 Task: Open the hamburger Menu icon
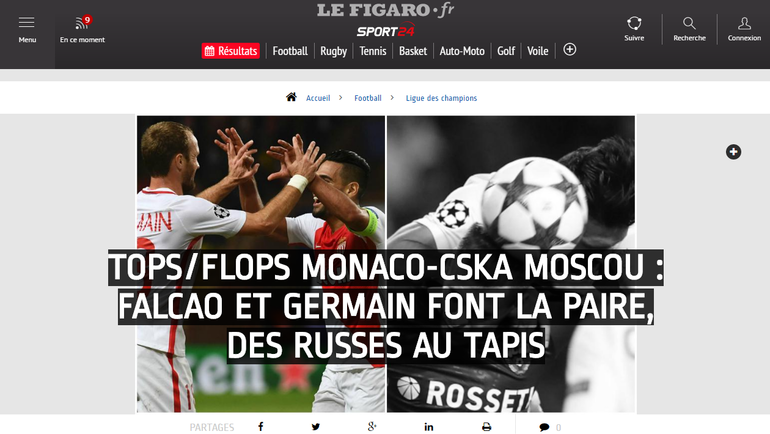pos(27,23)
